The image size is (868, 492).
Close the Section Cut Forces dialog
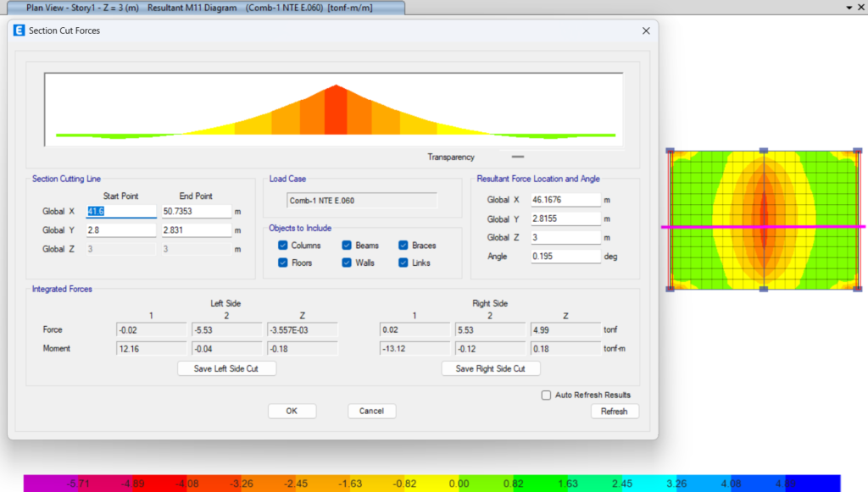click(646, 30)
